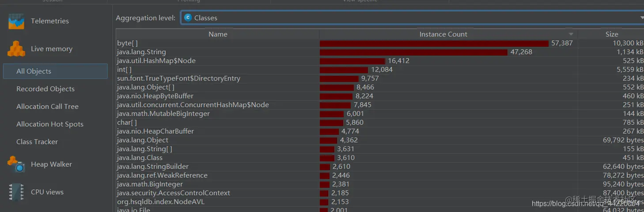Sort by the Instance Count column header
This screenshot has height=212, width=644.
[448, 34]
